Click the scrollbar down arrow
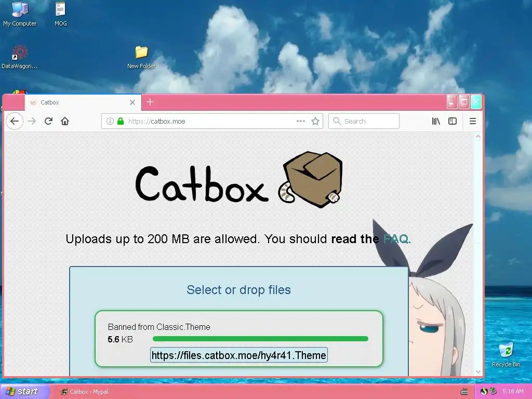 coord(478,372)
